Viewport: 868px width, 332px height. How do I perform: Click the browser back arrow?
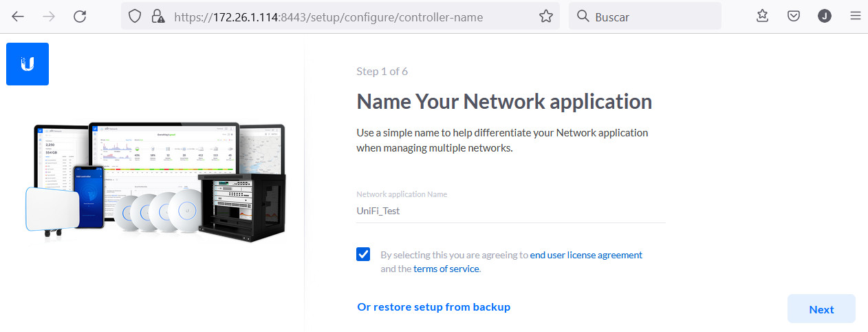[18, 17]
